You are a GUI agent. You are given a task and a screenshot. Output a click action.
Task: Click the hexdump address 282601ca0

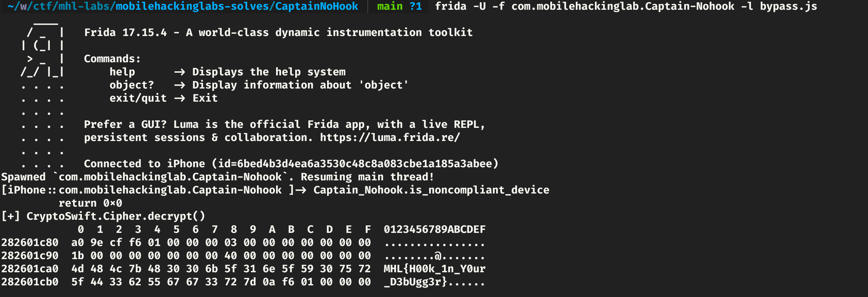click(30, 269)
